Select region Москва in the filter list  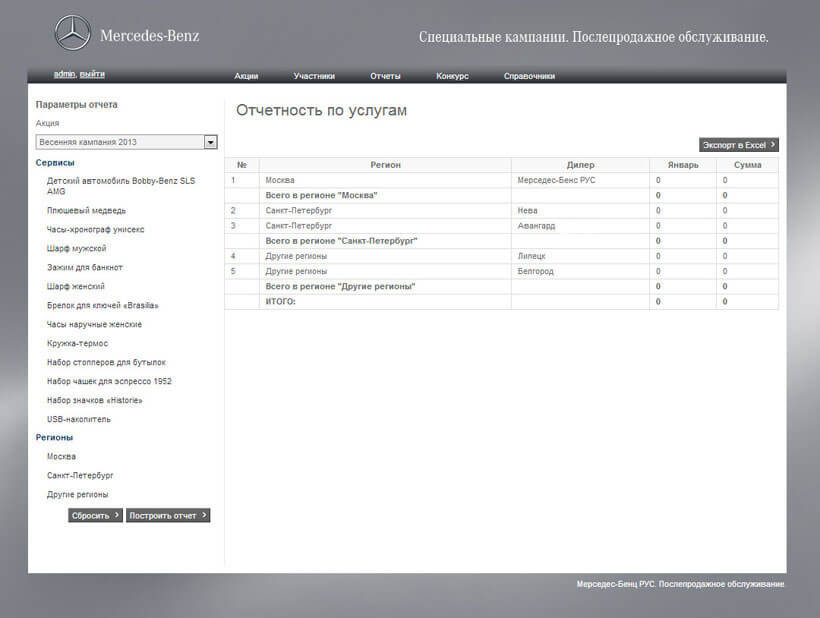click(x=61, y=456)
